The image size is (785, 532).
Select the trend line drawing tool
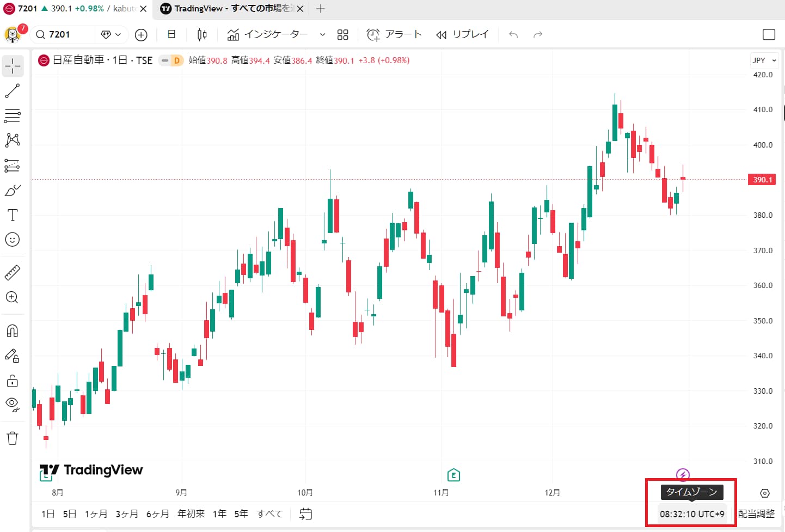13,90
